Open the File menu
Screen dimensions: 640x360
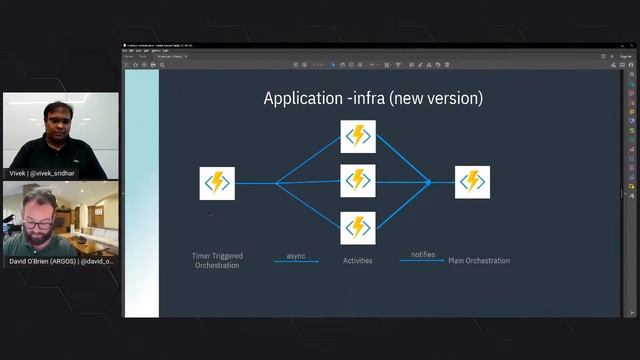pos(124,51)
